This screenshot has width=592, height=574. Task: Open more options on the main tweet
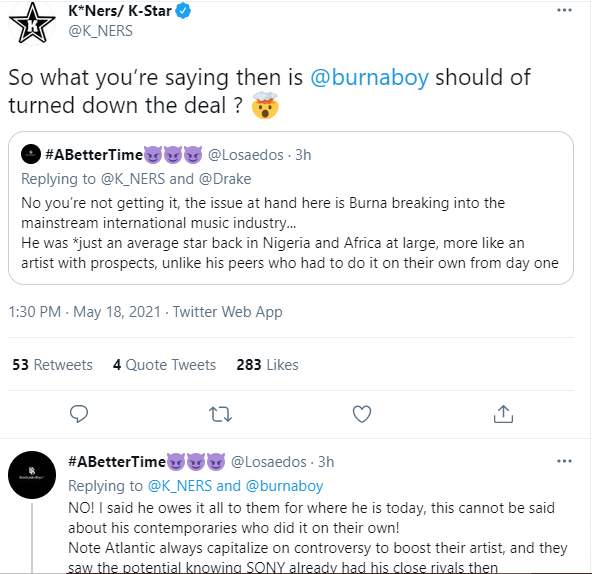[x=564, y=10]
